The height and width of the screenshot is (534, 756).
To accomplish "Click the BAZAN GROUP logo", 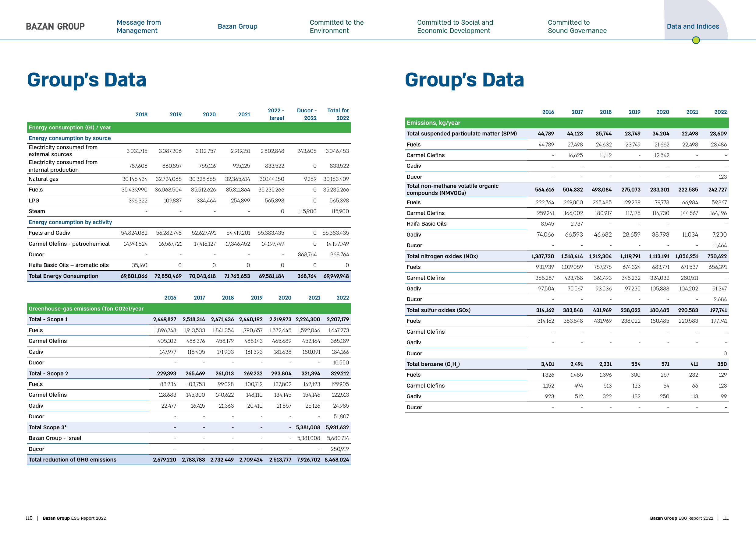I will pos(55,26).
